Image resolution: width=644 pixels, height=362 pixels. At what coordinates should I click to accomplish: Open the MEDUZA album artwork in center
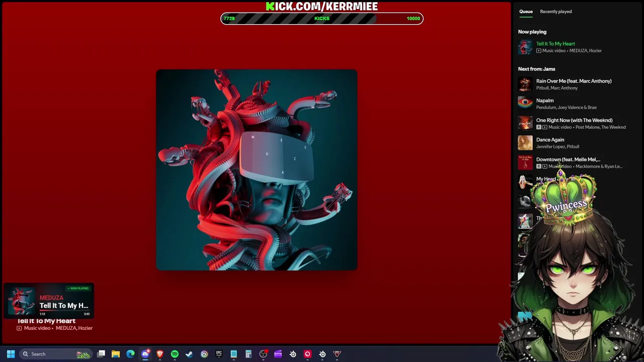click(x=257, y=170)
